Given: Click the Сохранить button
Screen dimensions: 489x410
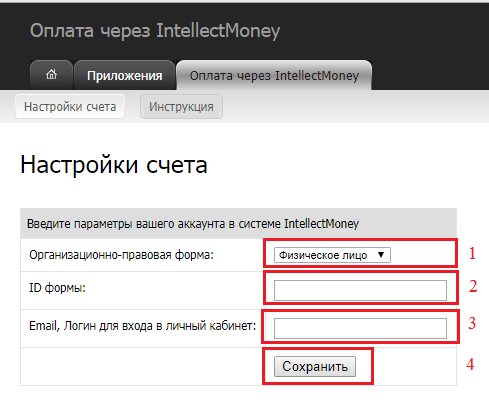Looking at the screenshot, I should [x=315, y=366].
